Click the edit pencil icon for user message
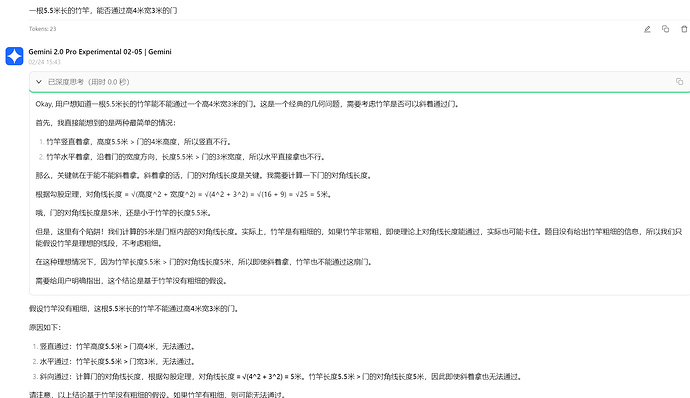This screenshot has width=690, height=398. [x=647, y=29]
